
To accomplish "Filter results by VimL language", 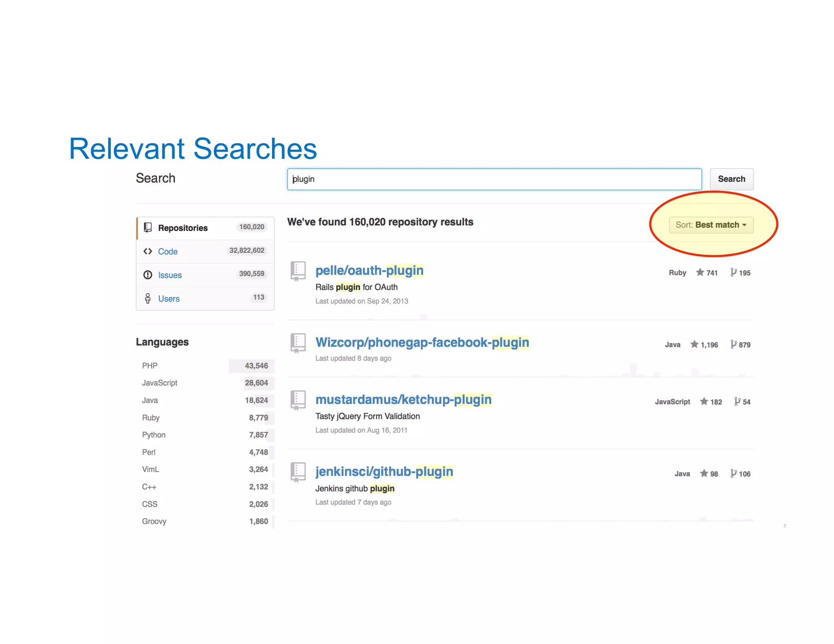I will 205,470.
